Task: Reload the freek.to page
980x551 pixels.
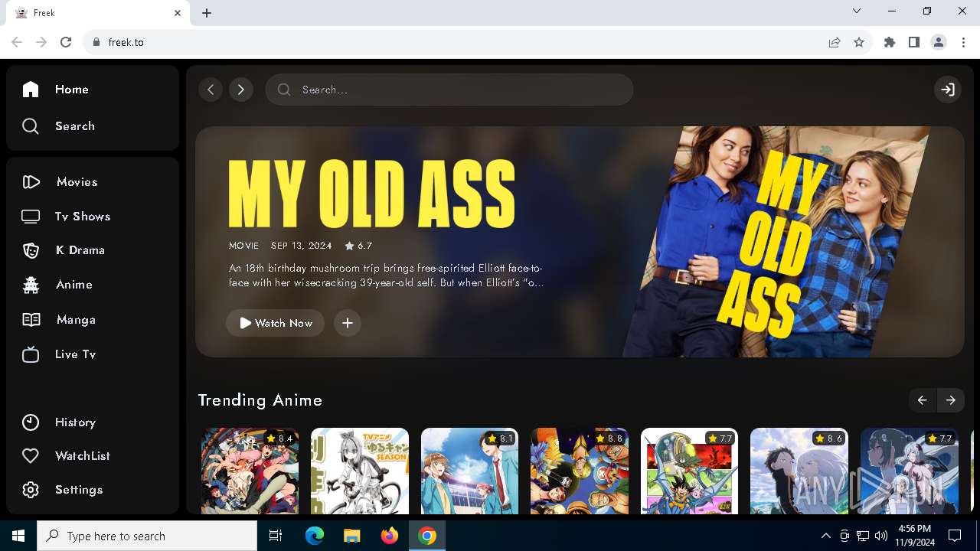Action: pos(66,42)
